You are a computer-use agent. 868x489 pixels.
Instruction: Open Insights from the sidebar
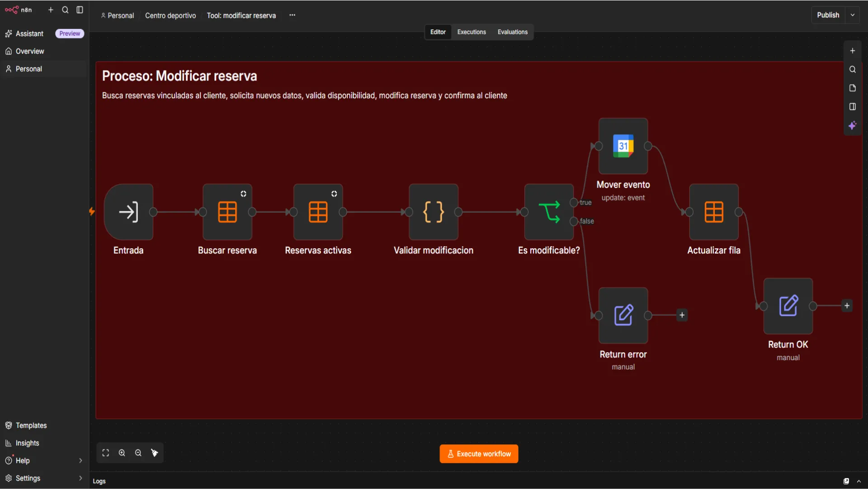(x=44, y=443)
